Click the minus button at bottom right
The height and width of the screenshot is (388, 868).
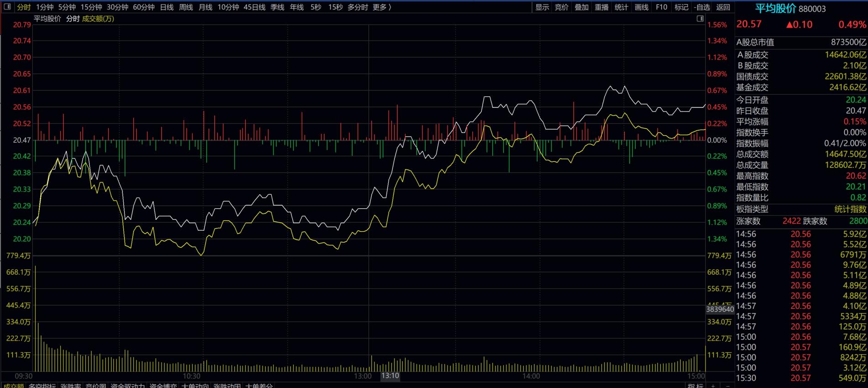click(728, 386)
